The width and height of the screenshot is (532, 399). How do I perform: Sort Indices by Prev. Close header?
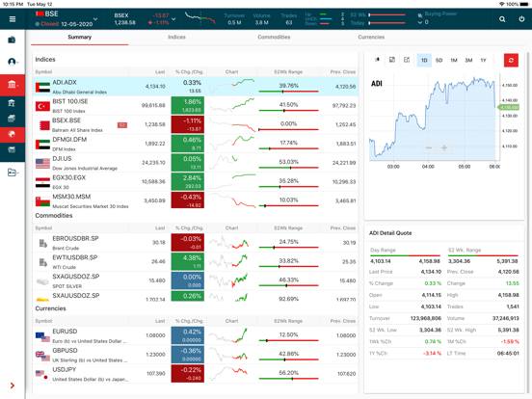coord(343,72)
